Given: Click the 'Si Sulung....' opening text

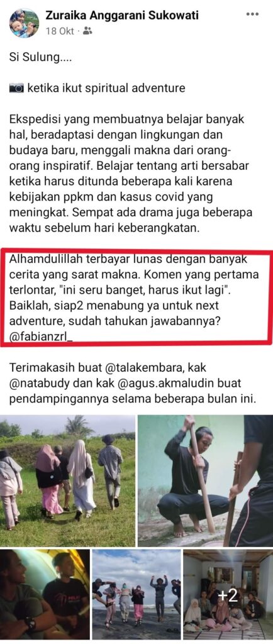Looking at the screenshot, I should pyautogui.click(x=40, y=57).
